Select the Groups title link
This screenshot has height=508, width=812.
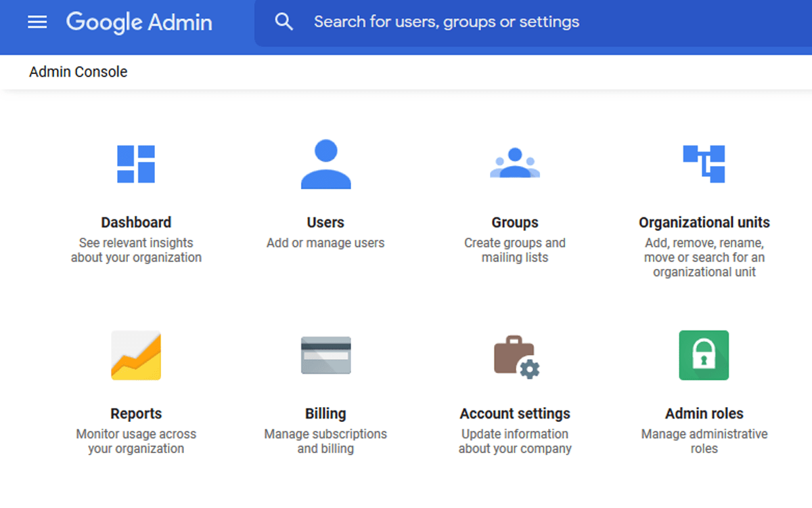pyautogui.click(x=515, y=222)
